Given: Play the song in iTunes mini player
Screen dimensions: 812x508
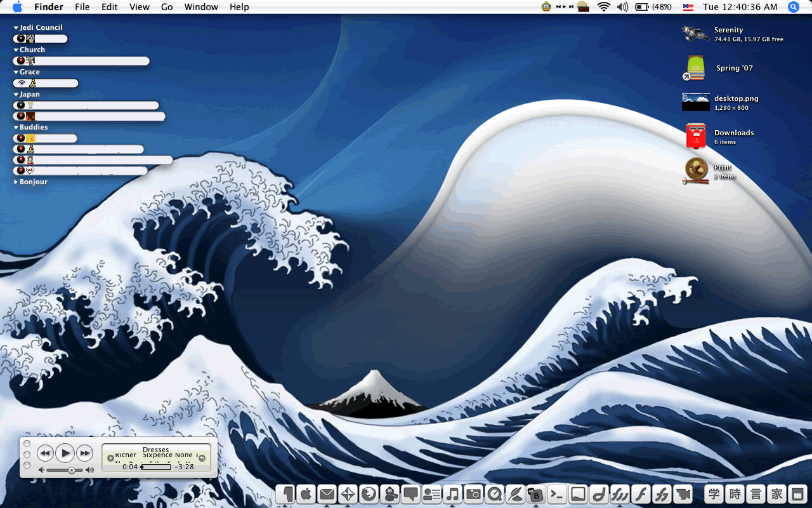Looking at the screenshot, I should click(x=65, y=453).
